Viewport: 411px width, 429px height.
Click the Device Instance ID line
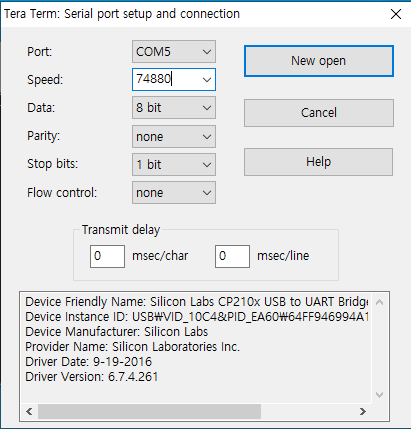click(x=197, y=317)
